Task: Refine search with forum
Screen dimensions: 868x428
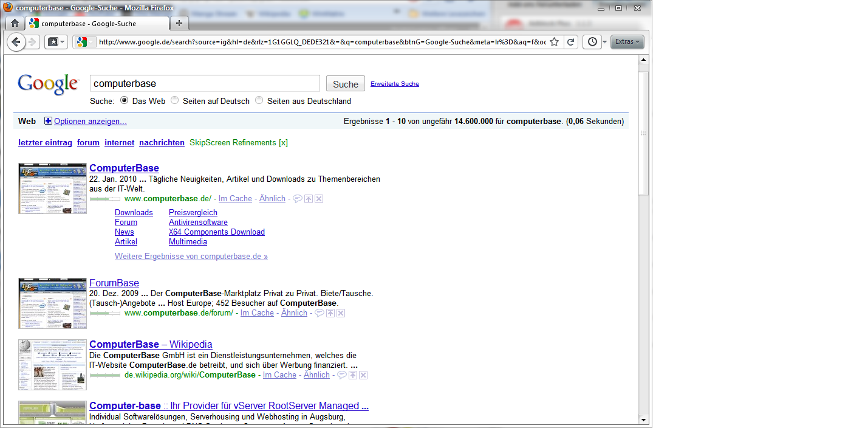Action: [88, 142]
